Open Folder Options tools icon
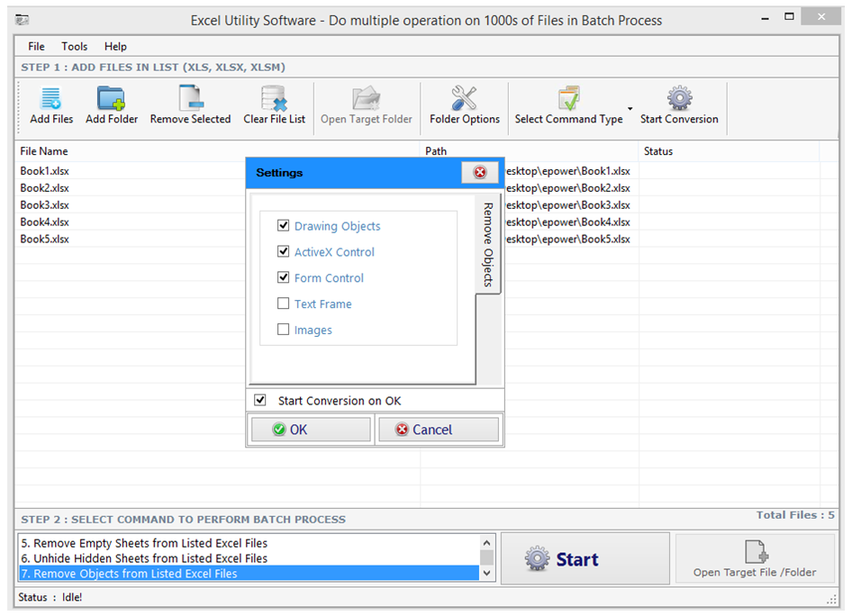The image size is (852, 616). tap(464, 98)
